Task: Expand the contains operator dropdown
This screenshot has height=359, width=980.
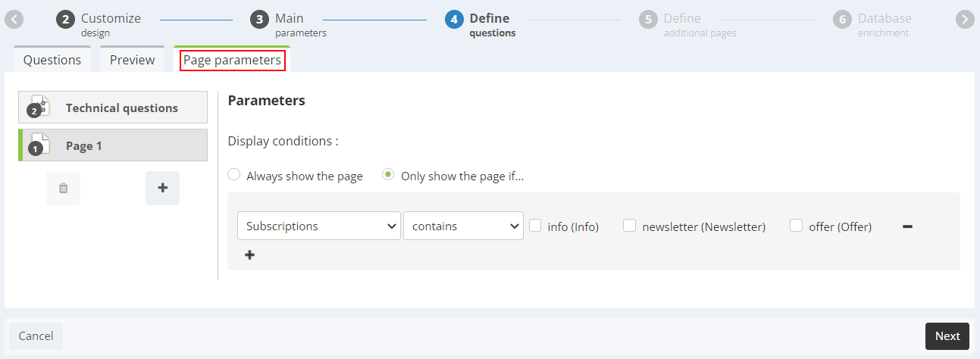Action: tap(463, 226)
